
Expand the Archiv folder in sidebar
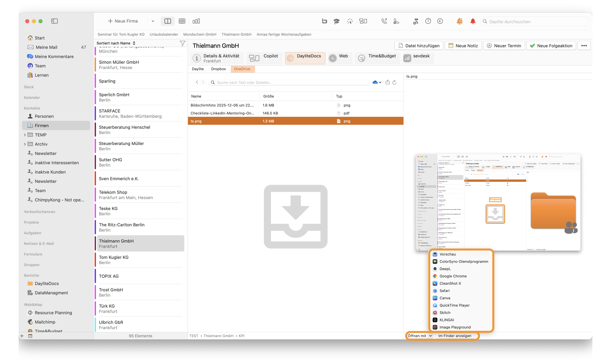pyautogui.click(x=25, y=144)
